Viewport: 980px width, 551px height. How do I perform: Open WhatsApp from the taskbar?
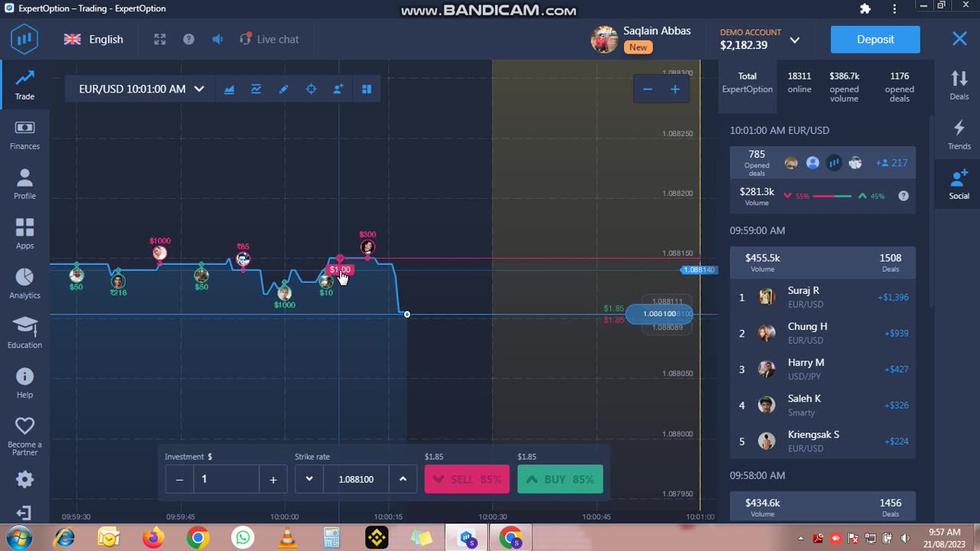click(x=243, y=538)
